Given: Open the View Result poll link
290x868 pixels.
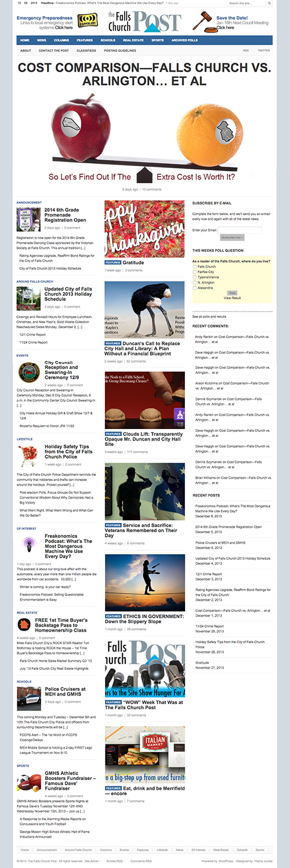Looking at the screenshot, I should 232,298.
